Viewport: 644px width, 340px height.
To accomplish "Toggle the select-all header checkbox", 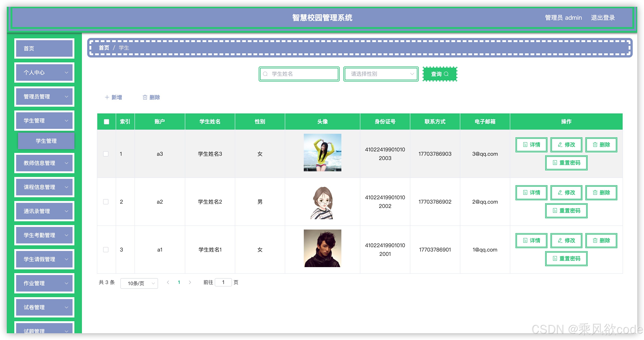I will point(107,122).
